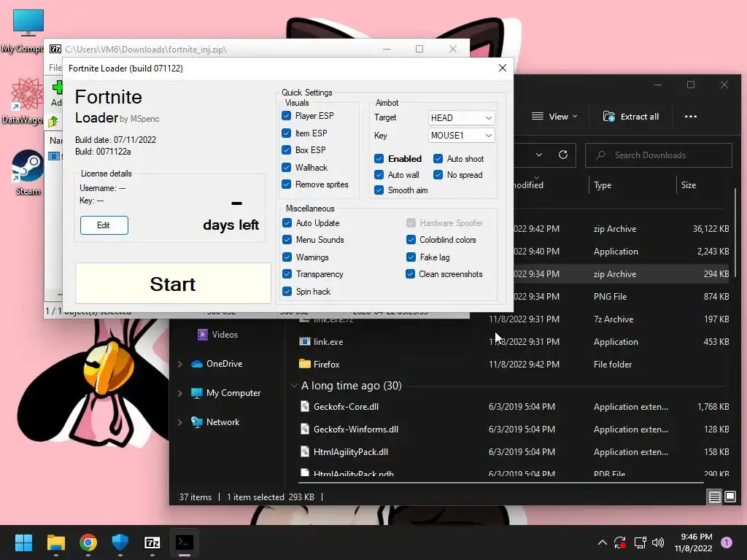This screenshot has height=560, width=747.
Task: Show hidden tray icons chevron
Action: coord(602,542)
